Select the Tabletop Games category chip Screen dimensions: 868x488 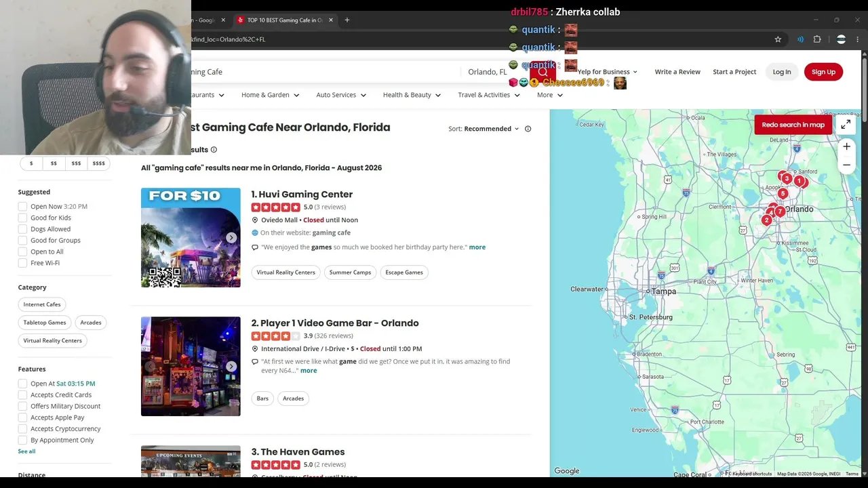point(45,323)
